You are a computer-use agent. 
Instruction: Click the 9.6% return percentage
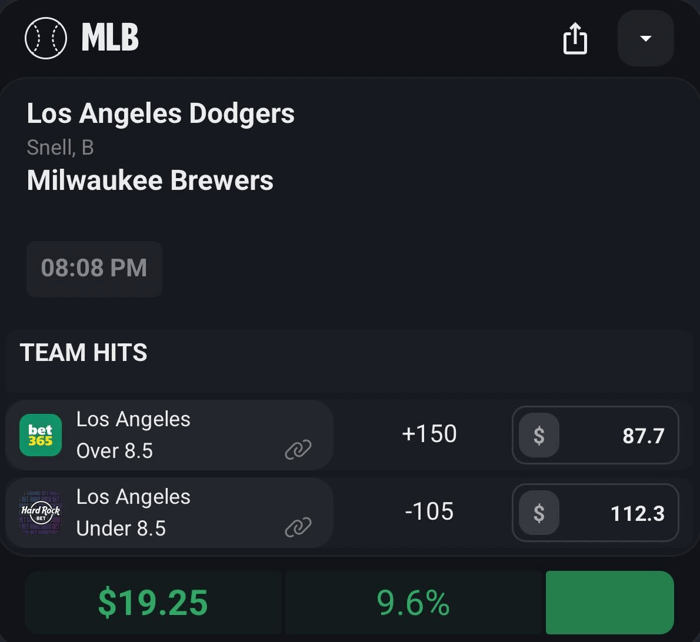413,603
